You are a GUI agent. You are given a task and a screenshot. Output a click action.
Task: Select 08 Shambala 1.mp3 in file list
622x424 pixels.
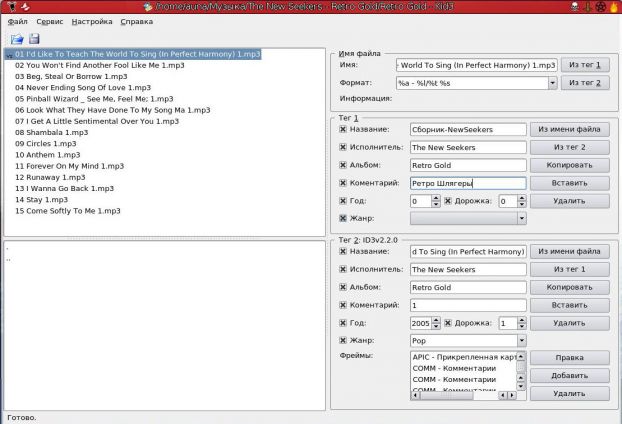pyautogui.click(x=52, y=132)
